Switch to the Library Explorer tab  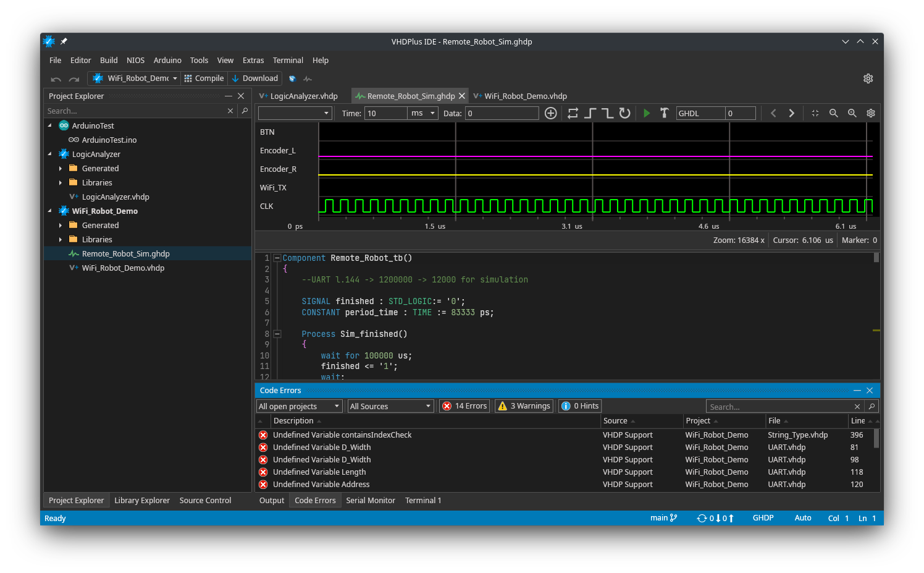point(141,500)
